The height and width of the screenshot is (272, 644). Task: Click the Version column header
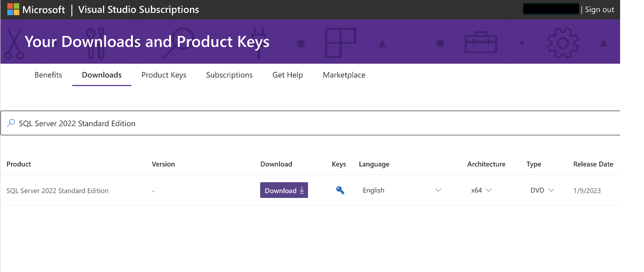point(163,164)
